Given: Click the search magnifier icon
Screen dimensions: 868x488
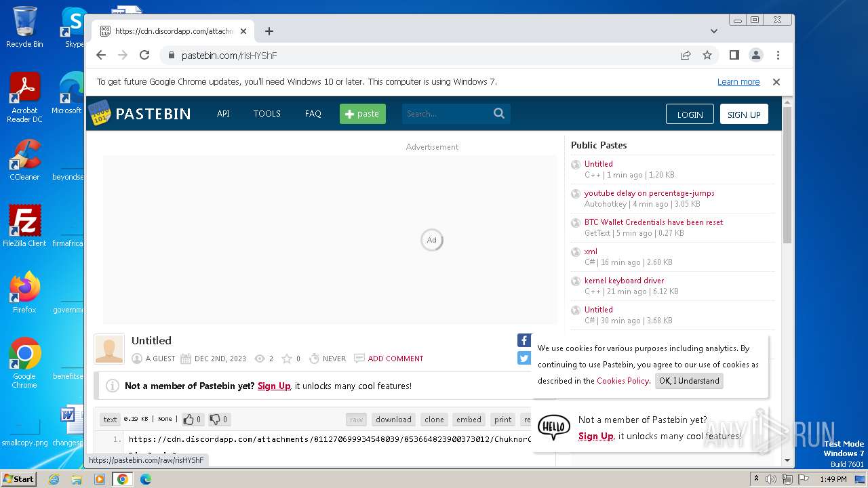Looking at the screenshot, I should click(x=499, y=114).
